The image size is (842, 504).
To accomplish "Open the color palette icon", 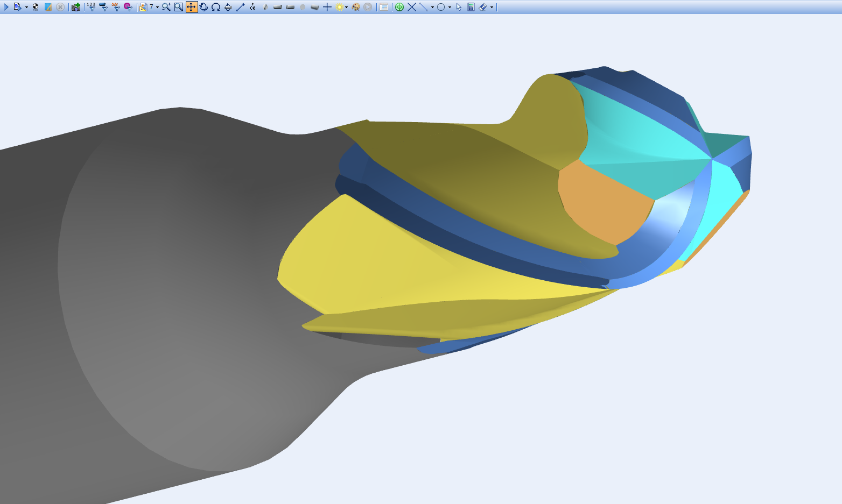I will tap(355, 7).
